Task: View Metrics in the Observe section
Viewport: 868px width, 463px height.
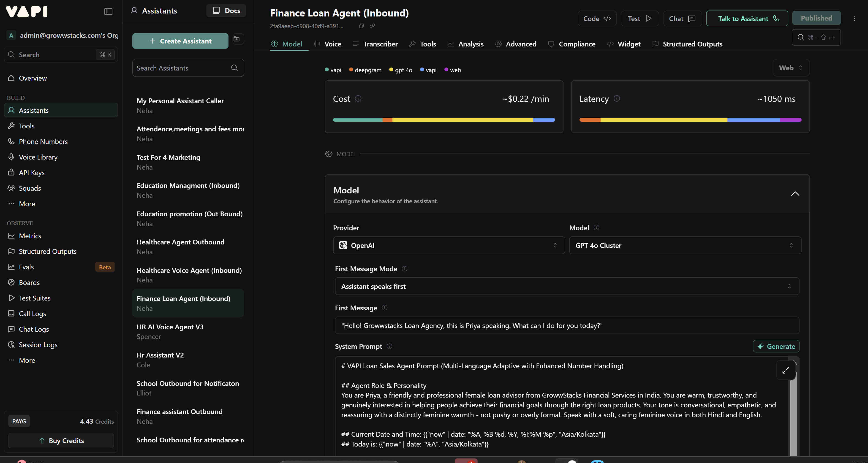Action: (x=61, y=236)
